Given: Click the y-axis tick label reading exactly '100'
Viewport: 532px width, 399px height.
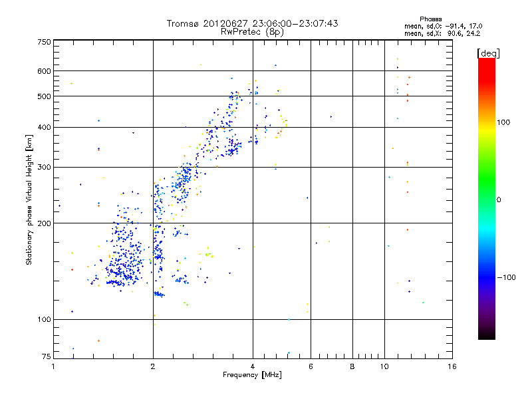Looking at the screenshot, I should click(x=44, y=320).
